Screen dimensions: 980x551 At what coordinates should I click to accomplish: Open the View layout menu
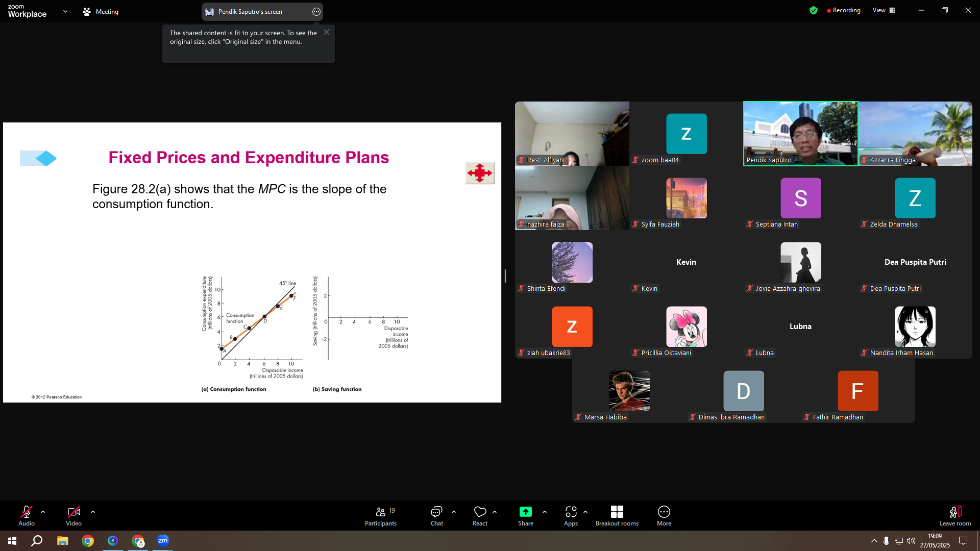click(884, 10)
